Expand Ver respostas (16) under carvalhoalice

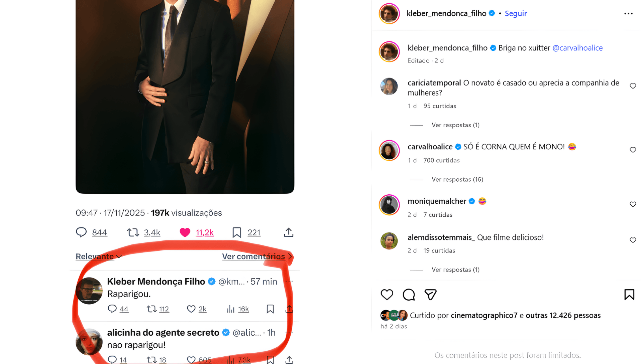(x=457, y=179)
